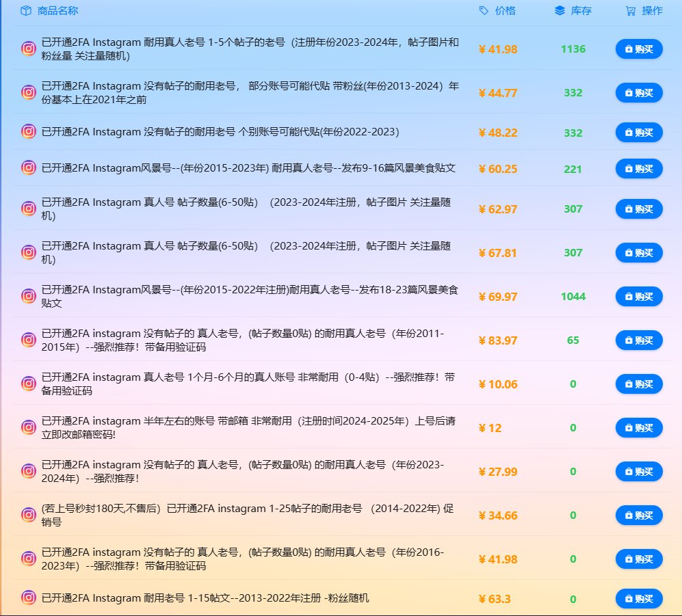Buy the ¥69.97 风景号 with 1044 stock
The image size is (682, 616).
coord(639,297)
